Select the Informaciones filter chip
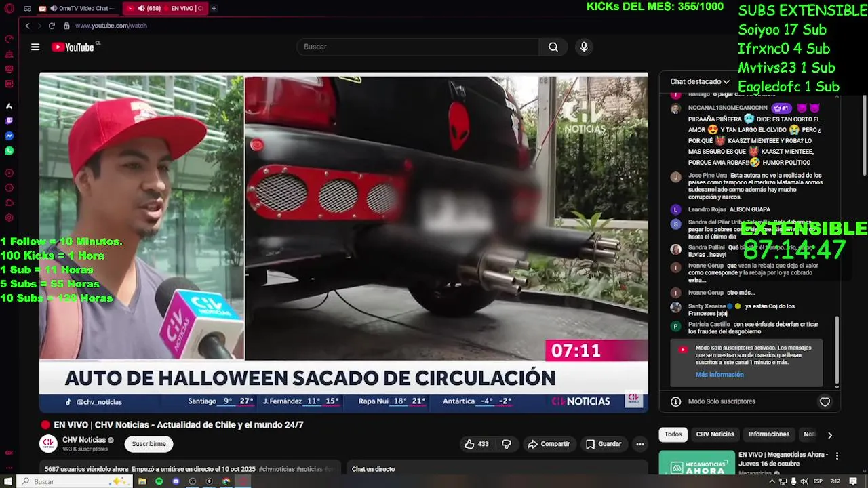This screenshot has height=488, width=868. [x=768, y=434]
